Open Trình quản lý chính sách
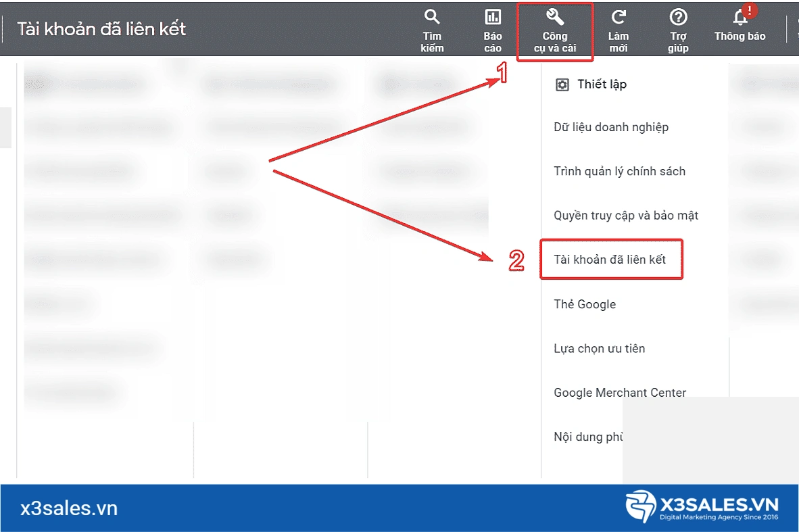Screen dimensions: 799x532 (x=619, y=171)
